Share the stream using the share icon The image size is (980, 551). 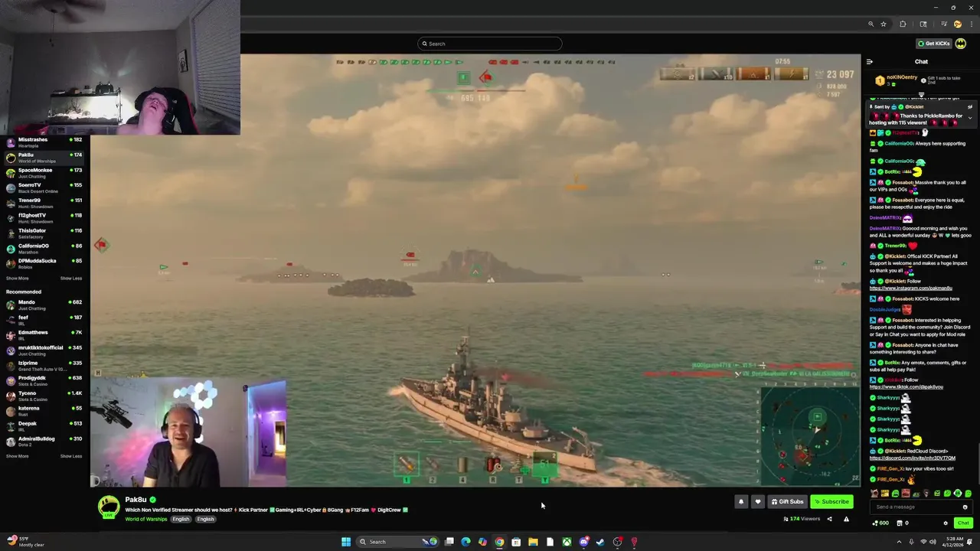(829, 519)
